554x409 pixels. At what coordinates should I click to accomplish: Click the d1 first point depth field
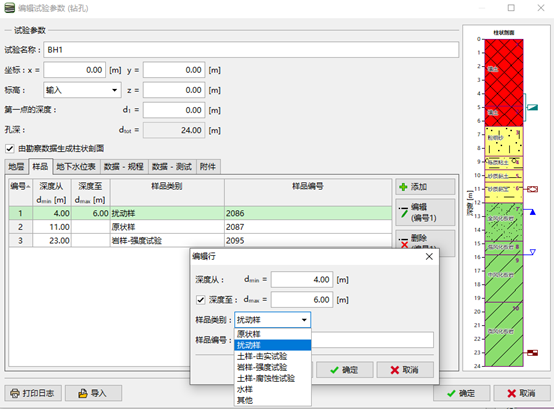(174, 110)
